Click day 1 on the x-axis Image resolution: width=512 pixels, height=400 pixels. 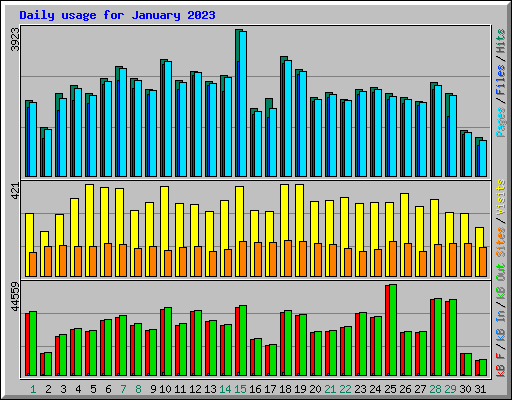[33, 389]
